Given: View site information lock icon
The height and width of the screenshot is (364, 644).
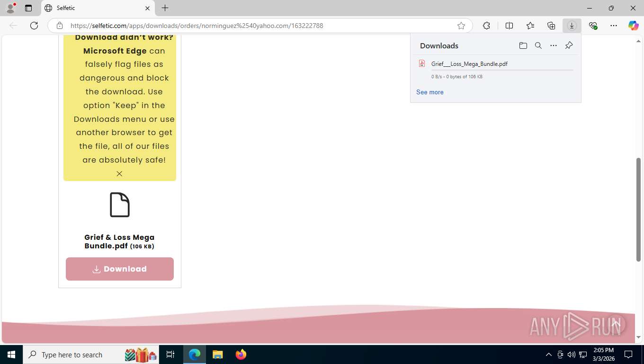Looking at the screenshot, I should coord(60,26).
